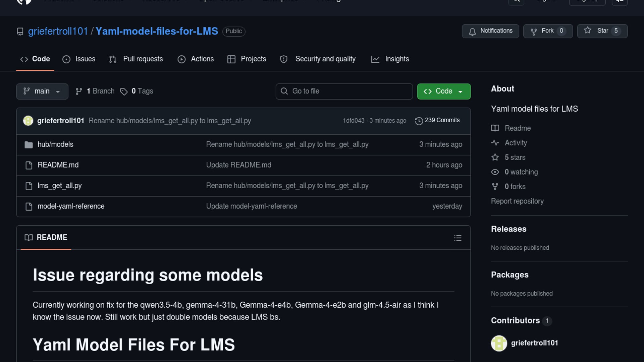Click the Notifications bell icon
The width and height of the screenshot is (644, 362).
click(472, 32)
